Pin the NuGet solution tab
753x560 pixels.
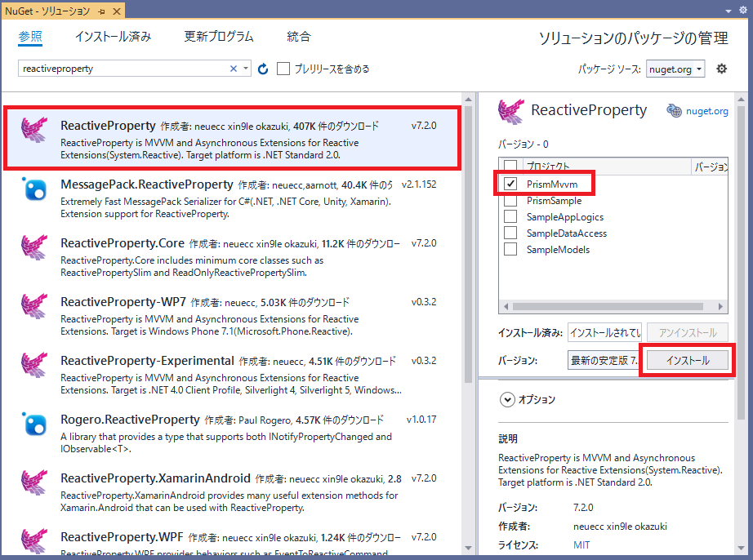pos(101,11)
